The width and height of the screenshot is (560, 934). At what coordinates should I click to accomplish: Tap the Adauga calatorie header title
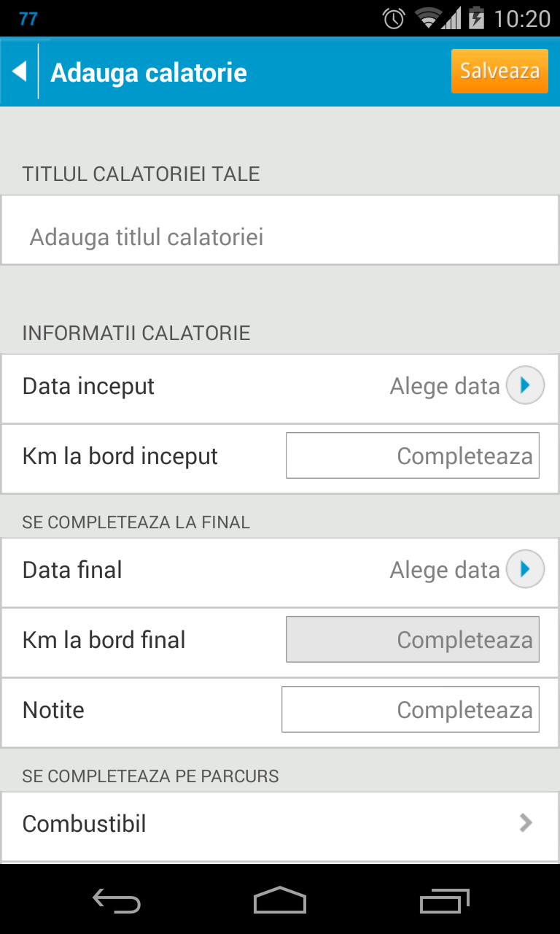point(149,73)
